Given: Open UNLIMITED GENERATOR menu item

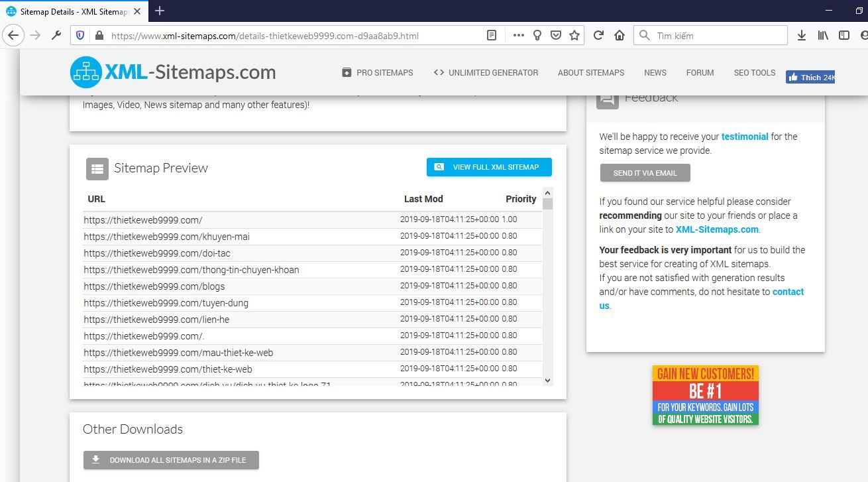Looking at the screenshot, I should pyautogui.click(x=486, y=73).
